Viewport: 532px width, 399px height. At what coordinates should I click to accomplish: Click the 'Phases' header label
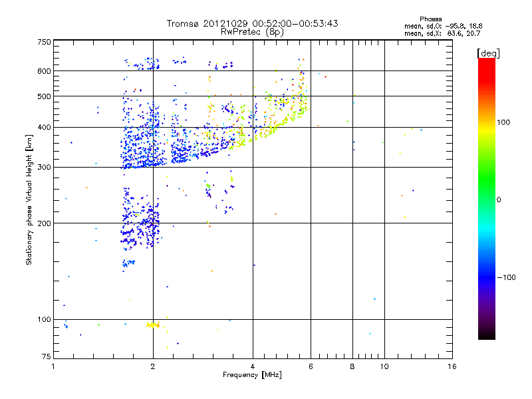tap(430, 19)
